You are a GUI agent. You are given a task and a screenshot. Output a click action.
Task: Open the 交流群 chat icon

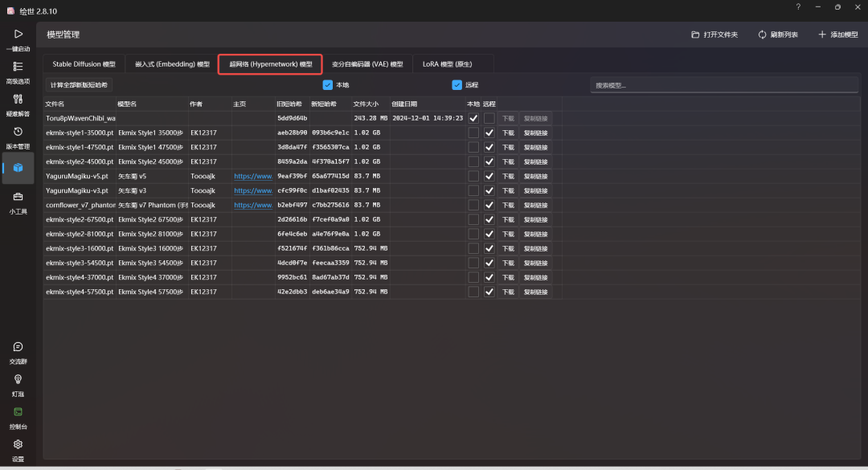click(x=18, y=347)
